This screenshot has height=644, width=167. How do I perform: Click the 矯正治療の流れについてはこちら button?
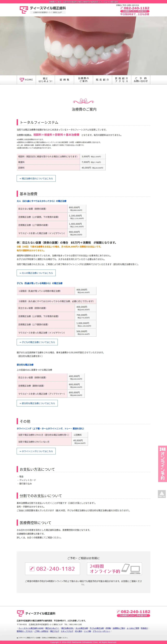36,179
